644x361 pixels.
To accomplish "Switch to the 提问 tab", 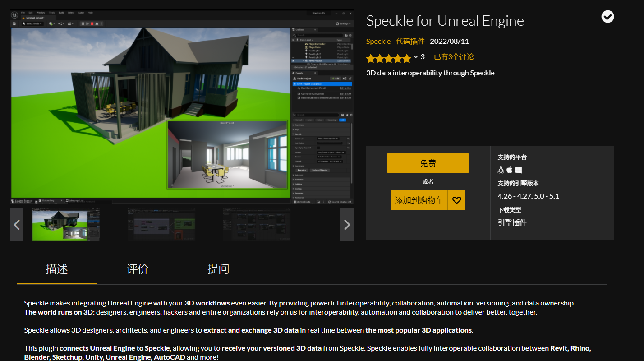I will pyautogui.click(x=218, y=269).
